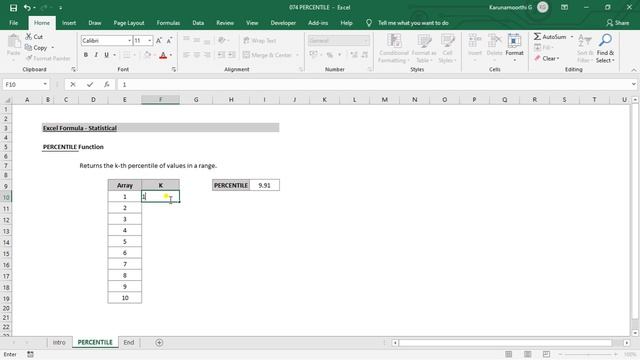Open font size 11 dropdown

coord(150,41)
